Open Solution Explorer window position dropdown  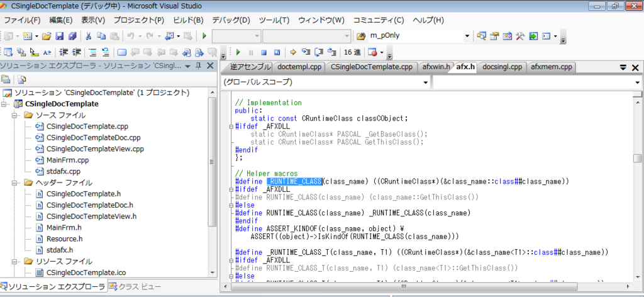(187, 65)
